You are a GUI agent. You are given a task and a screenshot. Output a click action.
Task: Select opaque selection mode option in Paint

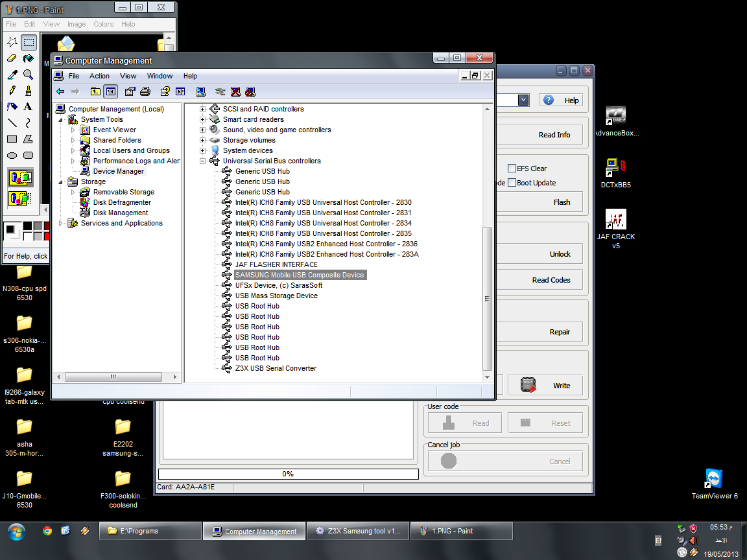tap(21, 178)
